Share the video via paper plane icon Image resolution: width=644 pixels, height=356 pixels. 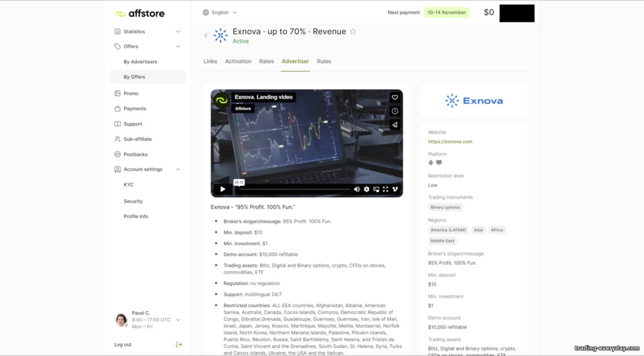tap(394, 125)
